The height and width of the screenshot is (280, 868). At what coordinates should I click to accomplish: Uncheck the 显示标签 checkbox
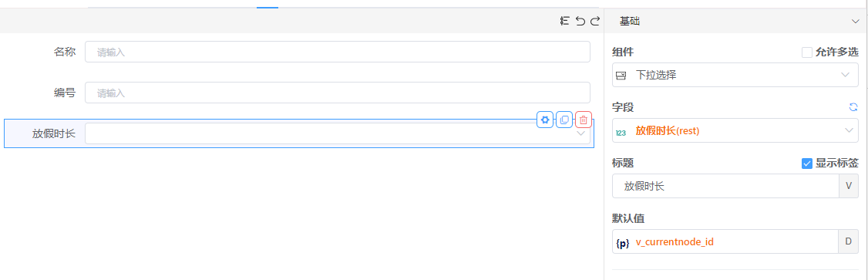807,163
